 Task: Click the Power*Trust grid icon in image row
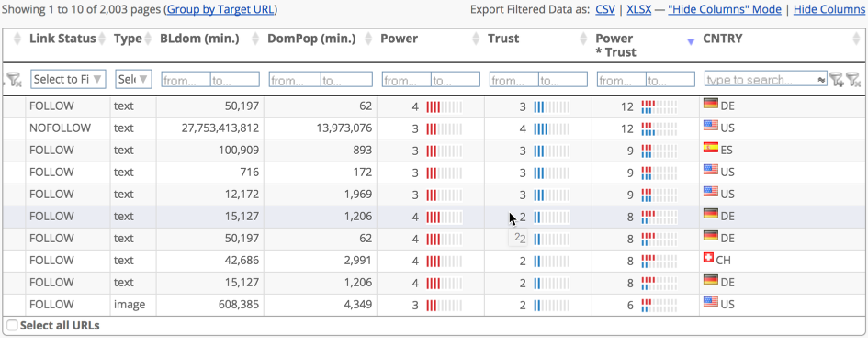(659, 305)
